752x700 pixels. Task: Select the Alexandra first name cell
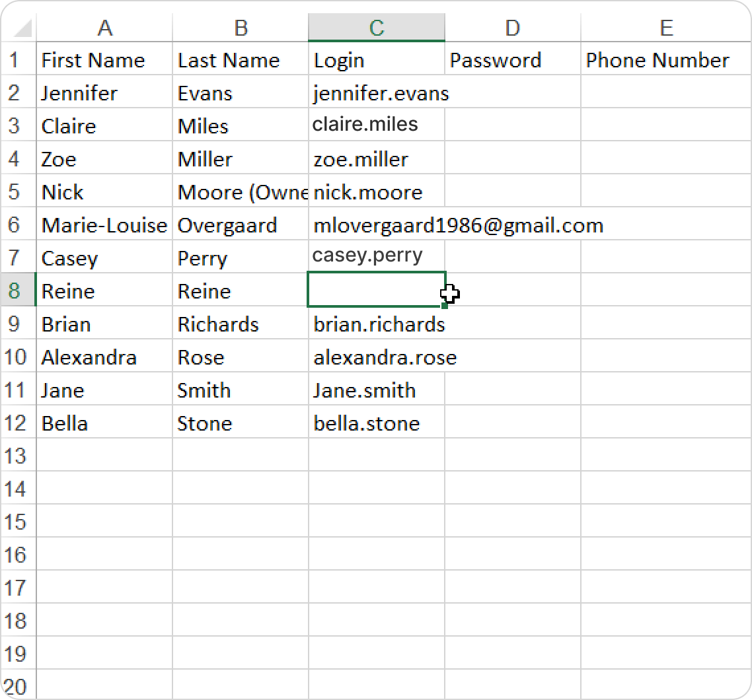pos(104,357)
